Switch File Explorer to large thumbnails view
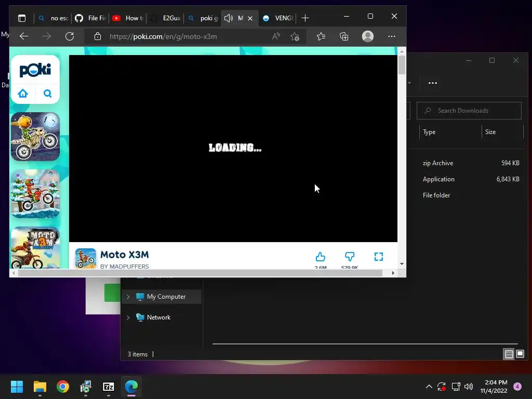 coord(520,354)
